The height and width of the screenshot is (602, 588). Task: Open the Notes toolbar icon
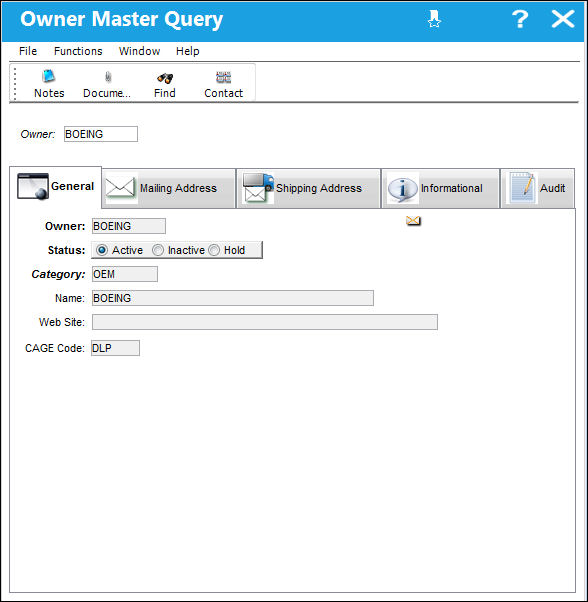(48, 76)
